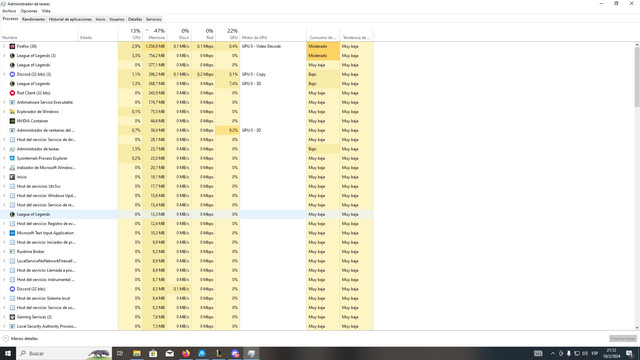
Task: Click the Inicio process icon
Action: pos(12,177)
